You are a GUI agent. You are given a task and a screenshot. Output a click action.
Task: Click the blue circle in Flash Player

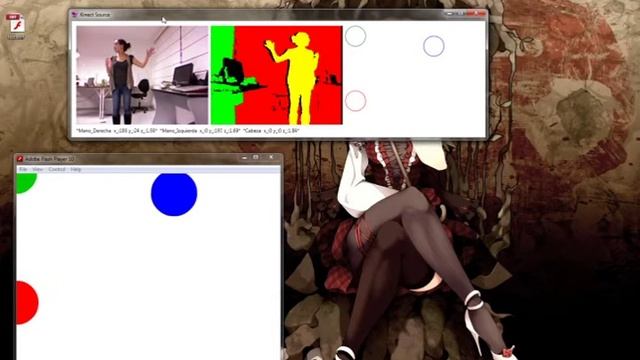tap(174, 194)
